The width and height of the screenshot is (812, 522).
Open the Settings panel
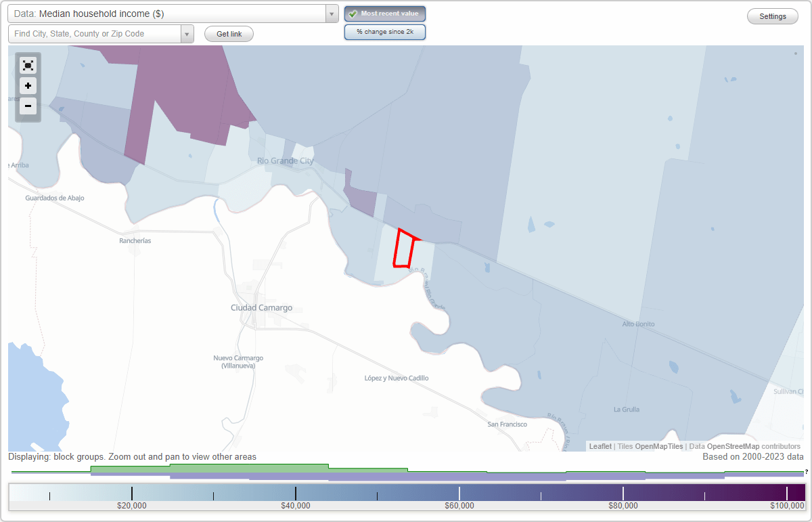[772, 16]
